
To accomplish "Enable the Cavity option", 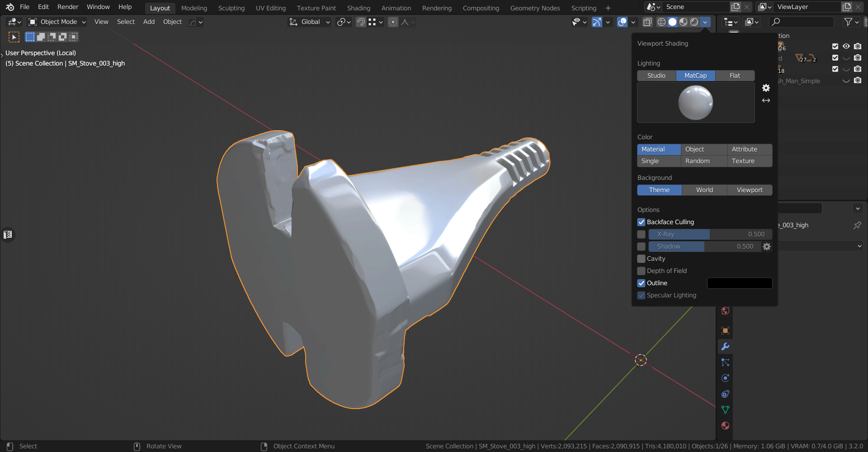I will coord(641,259).
